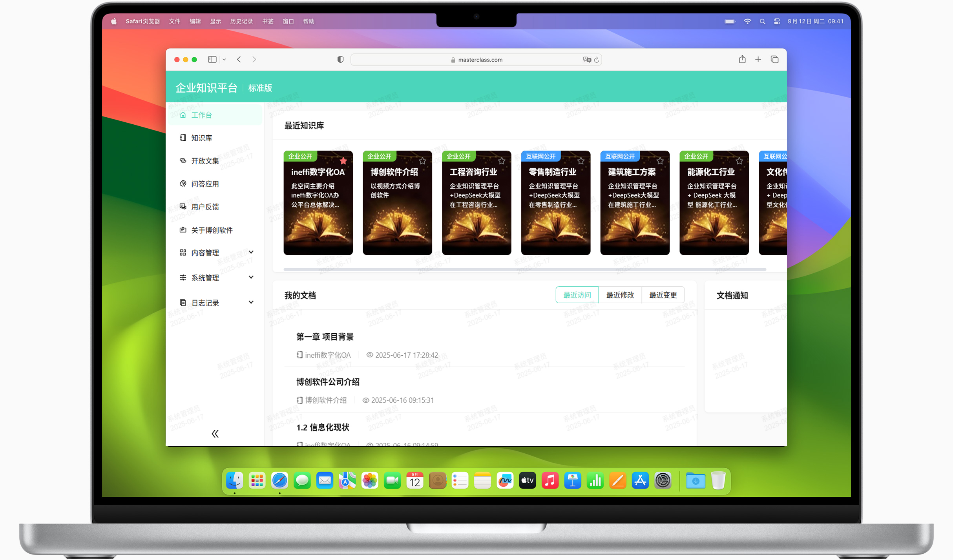Click the translate icon in the address bar
The height and width of the screenshot is (560, 953).
pos(587,60)
